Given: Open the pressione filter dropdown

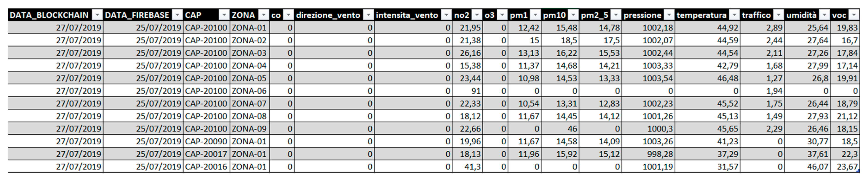Looking at the screenshot, I should [669, 15].
